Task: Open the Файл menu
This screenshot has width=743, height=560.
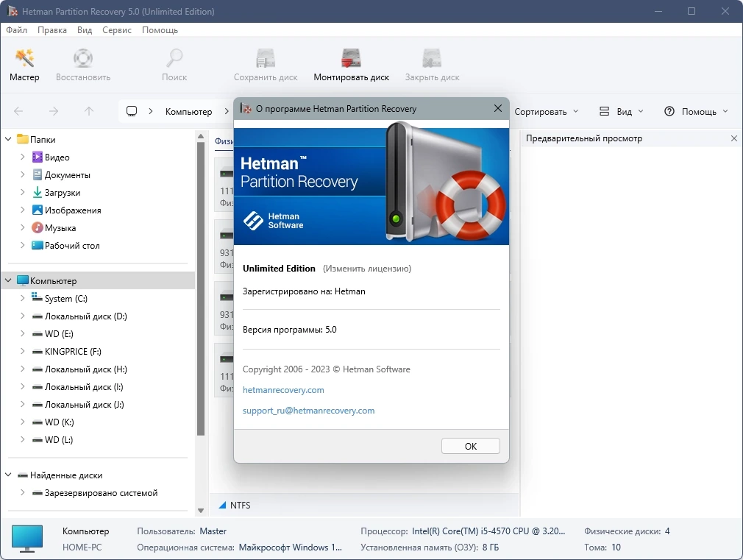Action: (17, 30)
